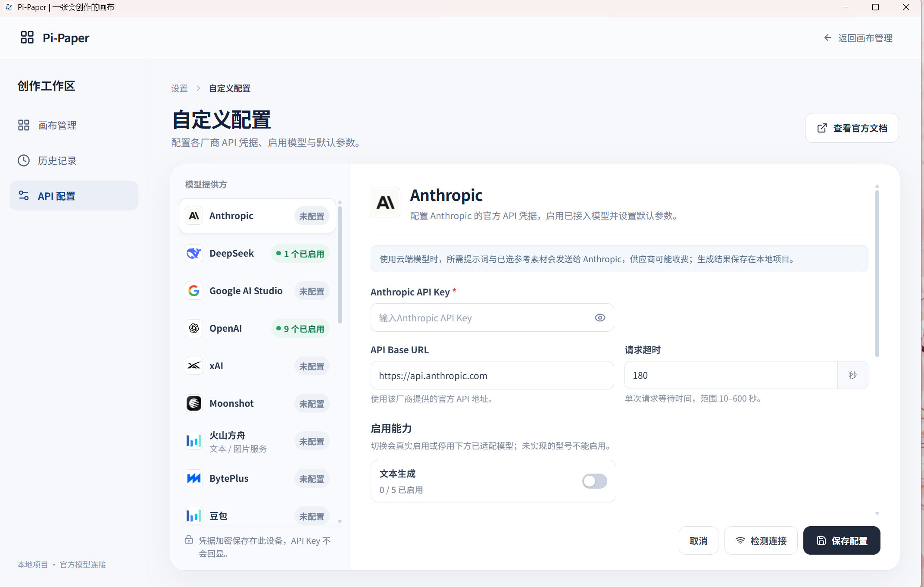Image resolution: width=924 pixels, height=587 pixels.
Task: Enable the 文本生成 toggle switch
Action: tap(594, 481)
